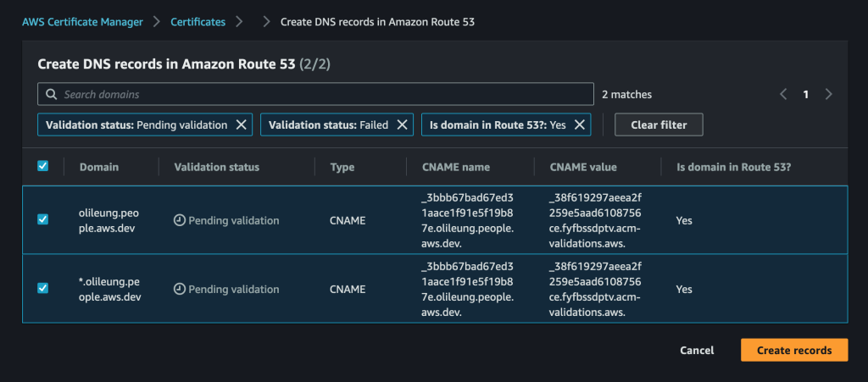Remove the Pending validation filter chip
Image resolution: width=868 pixels, height=382 pixels.
[x=242, y=125]
